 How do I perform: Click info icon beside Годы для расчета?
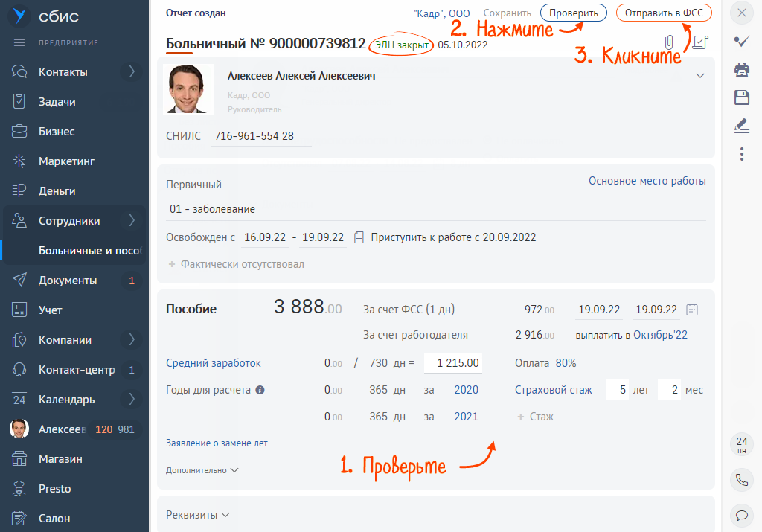tap(260, 390)
